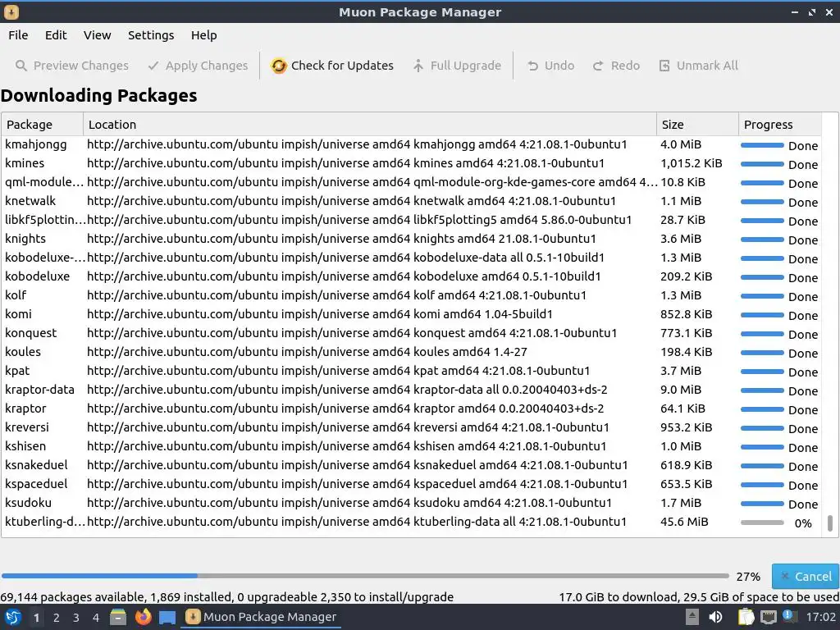Open the network connection tray icon
The image size is (840, 630).
click(x=768, y=618)
